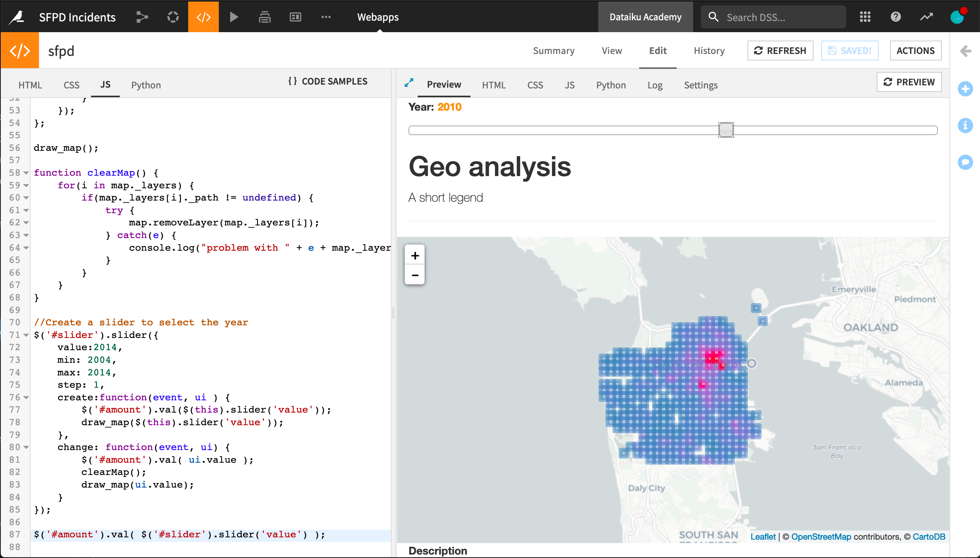
Task: Select the orange code (webapps) nav icon
Action: pyautogui.click(x=203, y=17)
